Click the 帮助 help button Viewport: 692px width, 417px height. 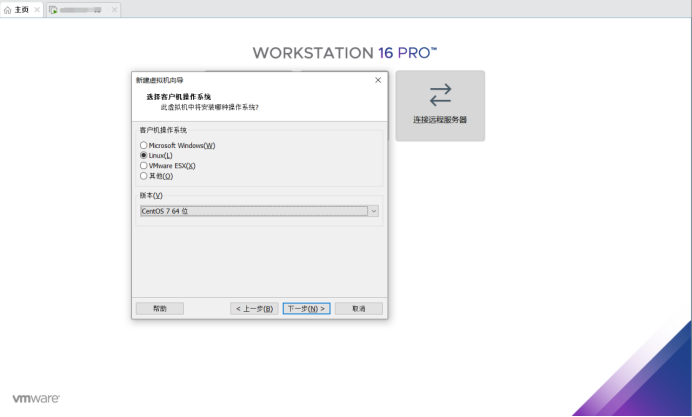(x=160, y=308)
